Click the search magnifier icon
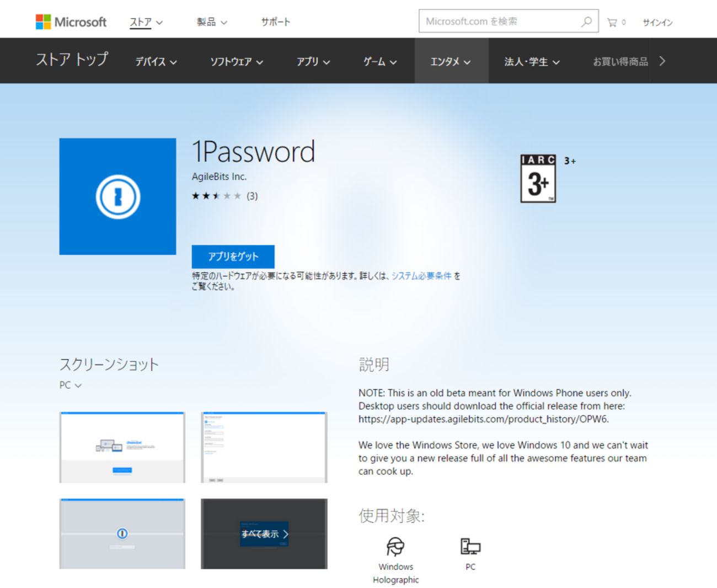717x588 pixels. point(586,22)
